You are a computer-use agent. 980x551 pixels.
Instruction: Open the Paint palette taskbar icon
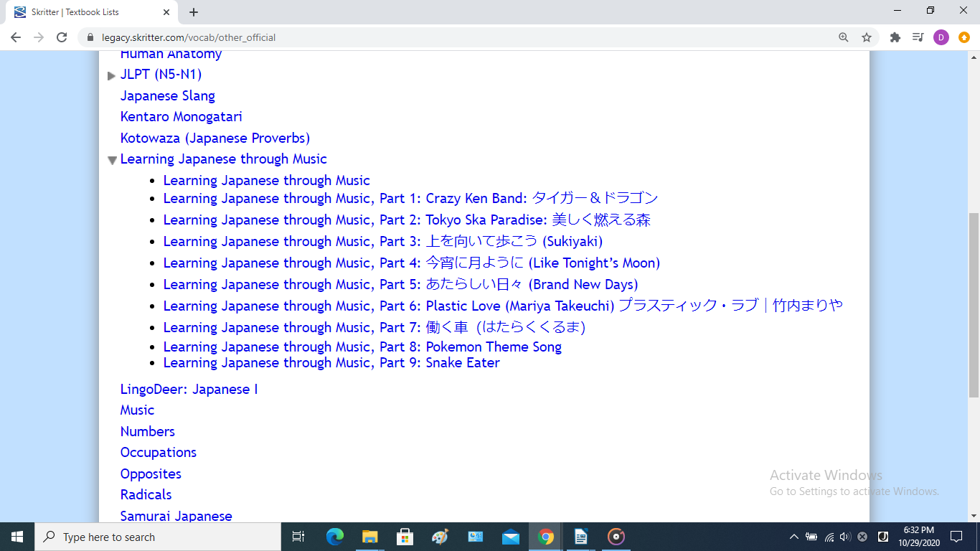(440, 537)
